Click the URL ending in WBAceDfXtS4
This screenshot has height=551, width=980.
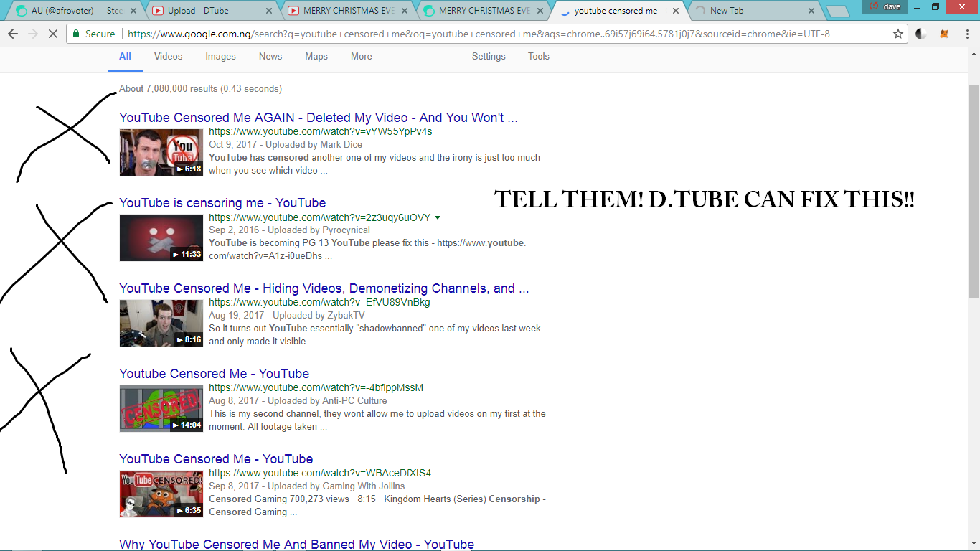[320, 474]
